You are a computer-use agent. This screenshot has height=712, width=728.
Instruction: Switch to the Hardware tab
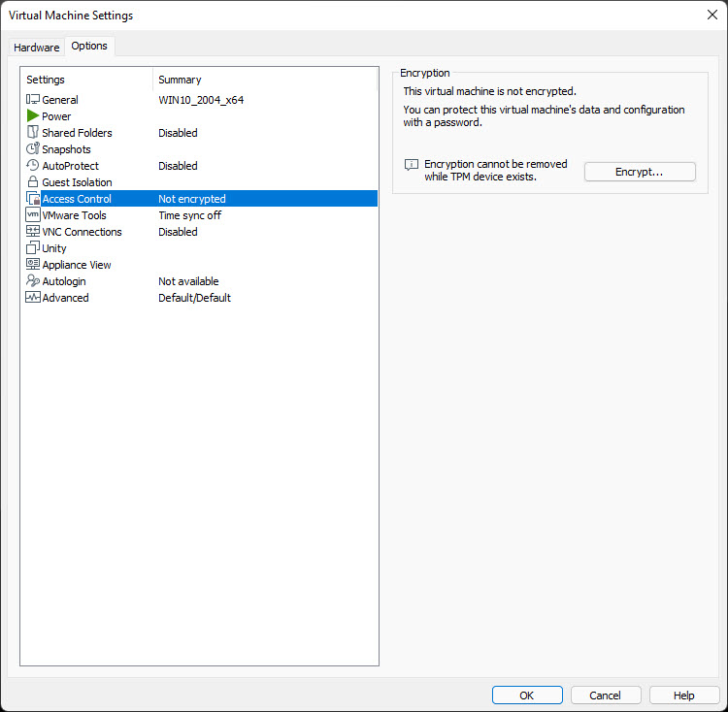tap(37, 48)
